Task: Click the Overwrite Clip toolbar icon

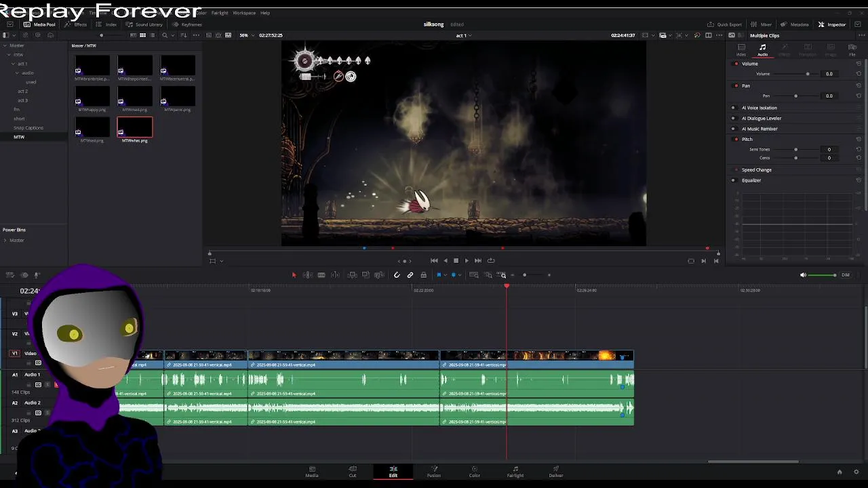Action: [366, 275]
